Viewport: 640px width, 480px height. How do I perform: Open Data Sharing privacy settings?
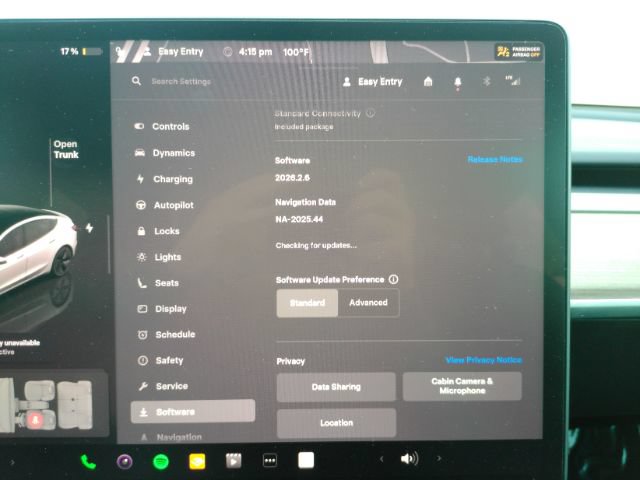336,387
